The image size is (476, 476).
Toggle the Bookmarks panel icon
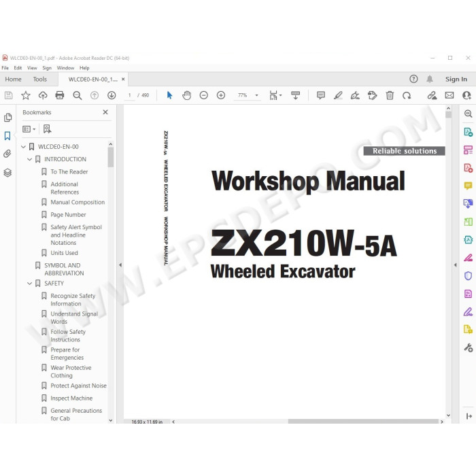(7, 136)
